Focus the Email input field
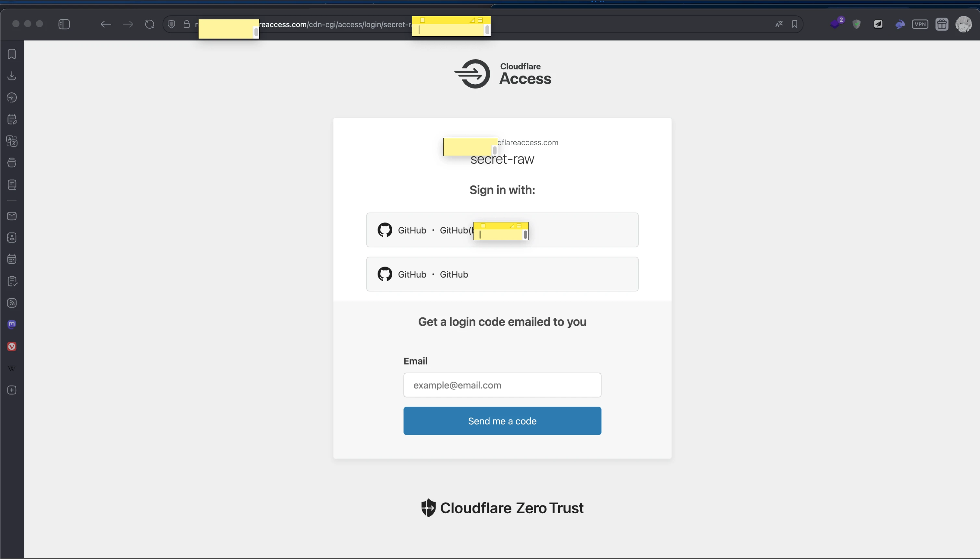Viewport: 980px width, 559px height. (x=502, y=385)
